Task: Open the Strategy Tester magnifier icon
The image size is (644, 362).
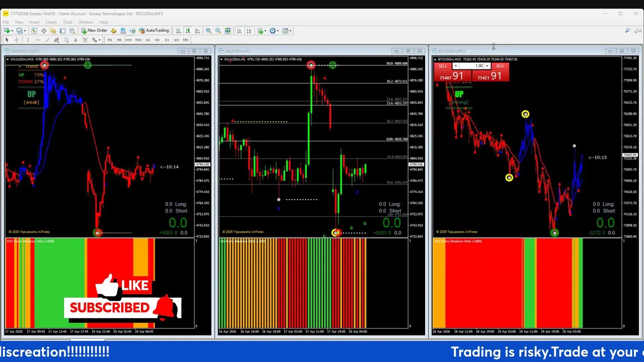Action: [x=72, y=31]
